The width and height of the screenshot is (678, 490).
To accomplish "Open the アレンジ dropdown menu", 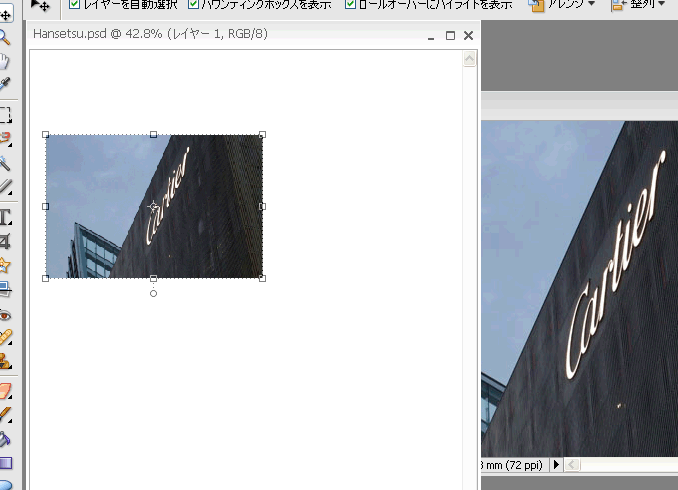I will pyautogui.click(x=561, y=5).
